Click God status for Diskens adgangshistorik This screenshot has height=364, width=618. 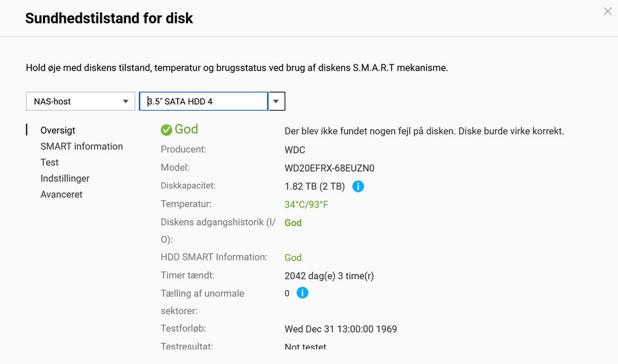click(x=293, y=223)
